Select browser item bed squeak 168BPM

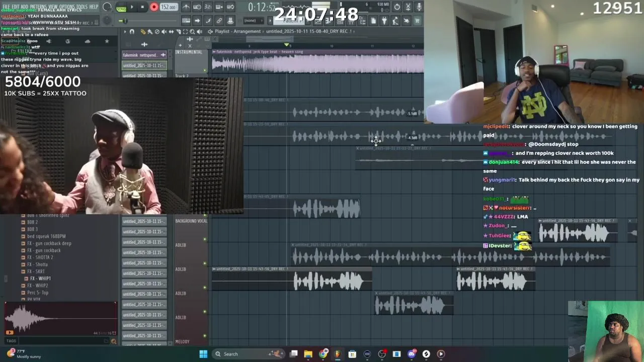(46, 236)
